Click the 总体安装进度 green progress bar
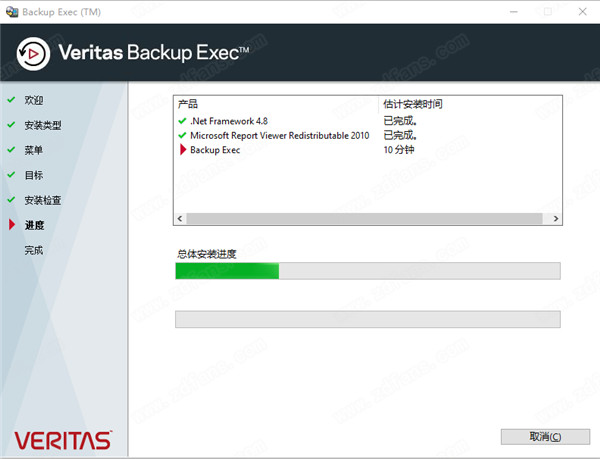Viewport: 600px width, 459px height. pyautogui.click(x=368, y=271)
